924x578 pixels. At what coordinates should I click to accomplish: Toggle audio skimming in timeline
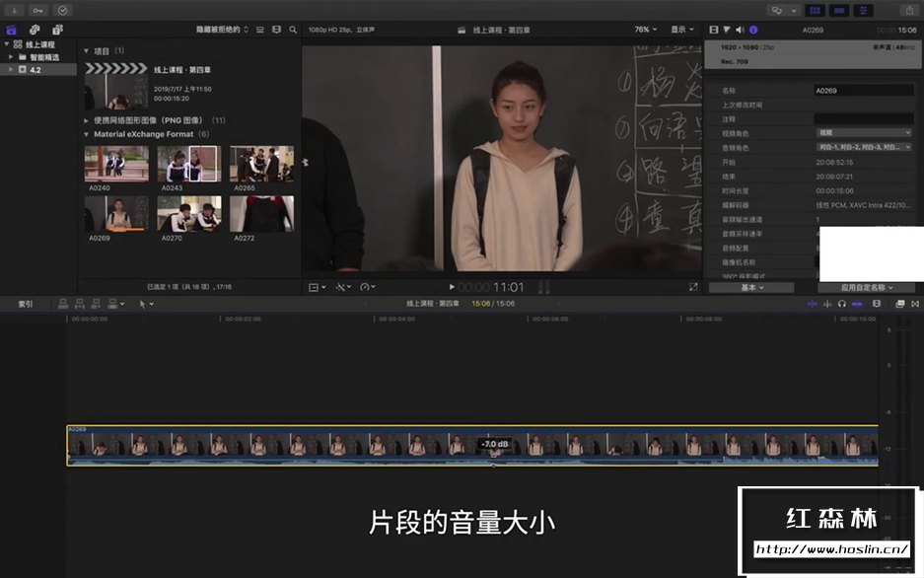click(827, 304)
